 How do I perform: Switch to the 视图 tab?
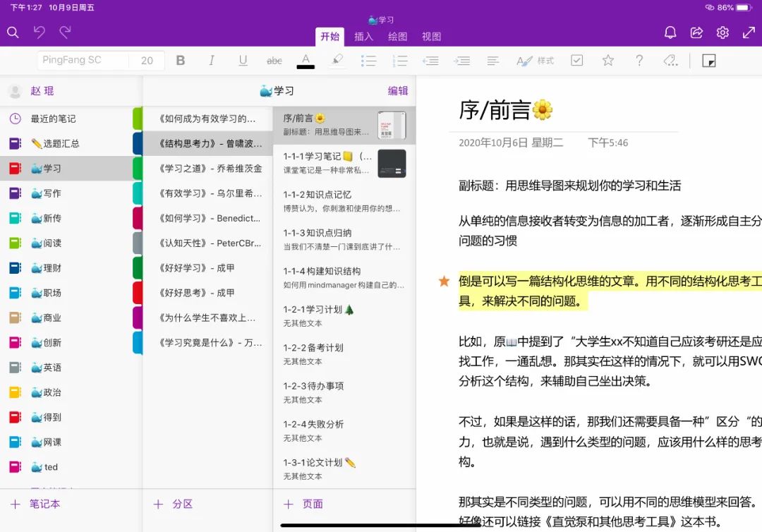pyautogui.click(x=432, y=37)
